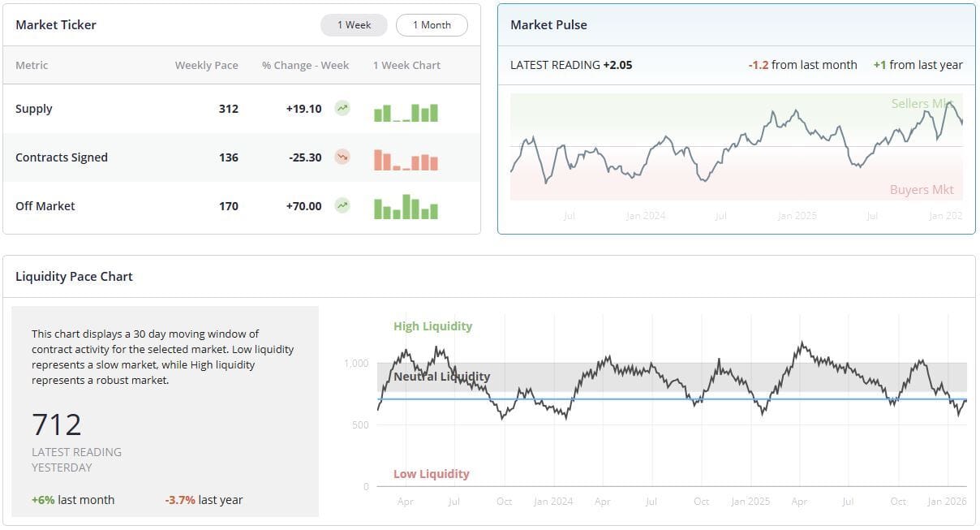Click the % Change - Week column header

(x=305, y=65)
